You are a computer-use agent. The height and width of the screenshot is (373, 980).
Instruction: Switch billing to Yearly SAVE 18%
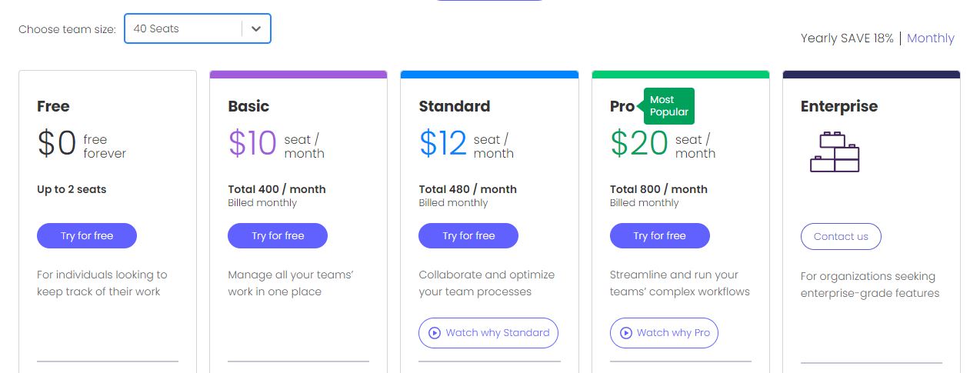847,38
